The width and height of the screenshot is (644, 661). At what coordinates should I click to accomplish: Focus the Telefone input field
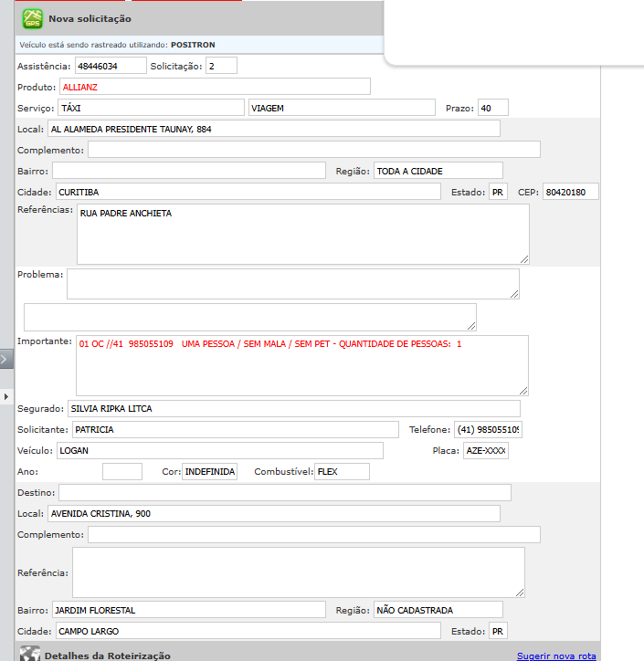pyautogui.click(x=488, y=429)
